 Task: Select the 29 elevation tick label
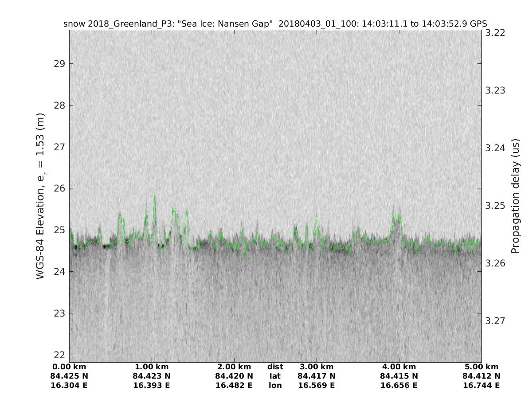(58, 64)
